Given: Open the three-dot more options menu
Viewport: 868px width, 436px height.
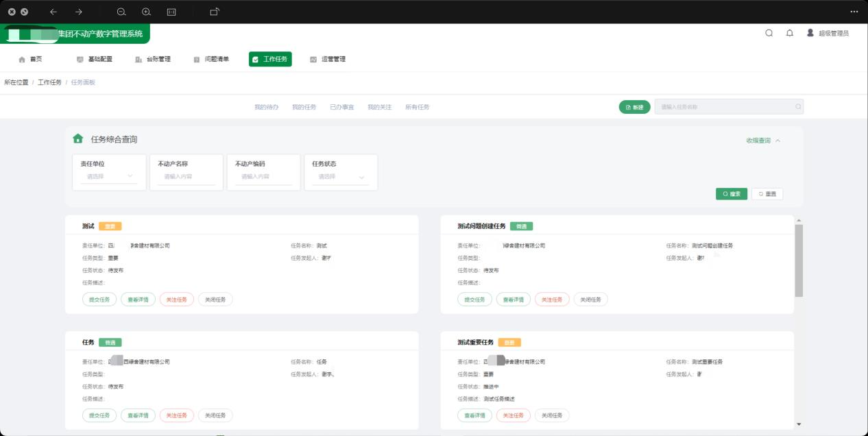Looking at the screenshot, I should (854, 12).
